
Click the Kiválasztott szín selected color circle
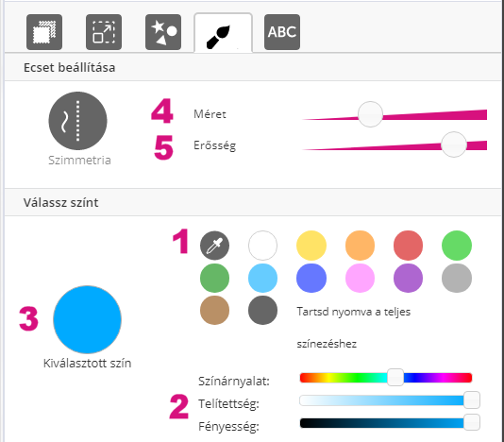point(87,319)
